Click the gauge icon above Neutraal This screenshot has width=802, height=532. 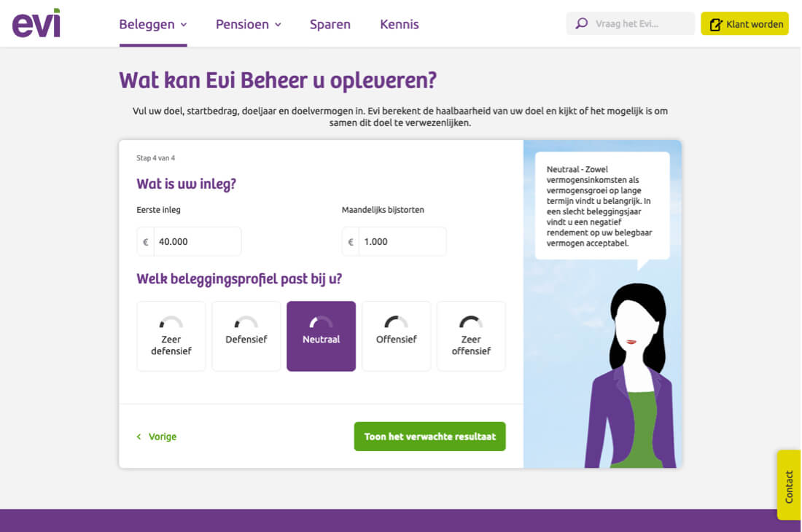pos(322,322)
